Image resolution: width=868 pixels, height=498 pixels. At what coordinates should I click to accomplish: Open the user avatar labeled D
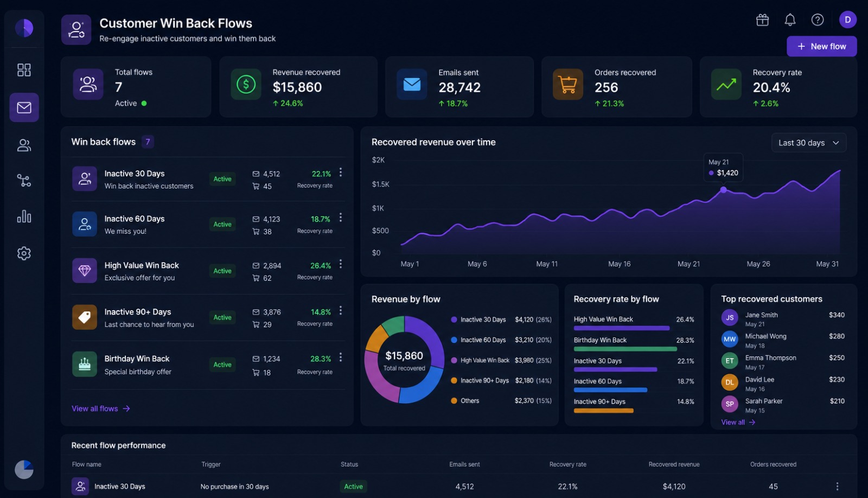coord(848,20)
